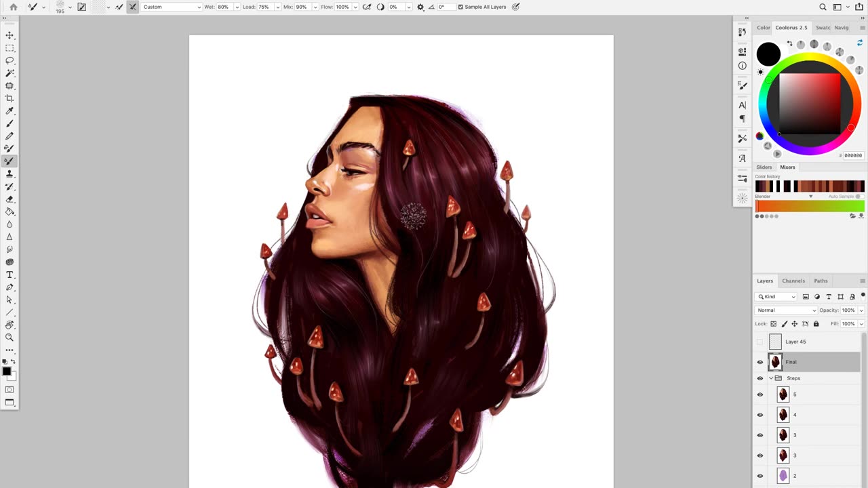Toggle Sample All Layers checkbox
Screen dimensions: 868x488
tap(461, 7)
